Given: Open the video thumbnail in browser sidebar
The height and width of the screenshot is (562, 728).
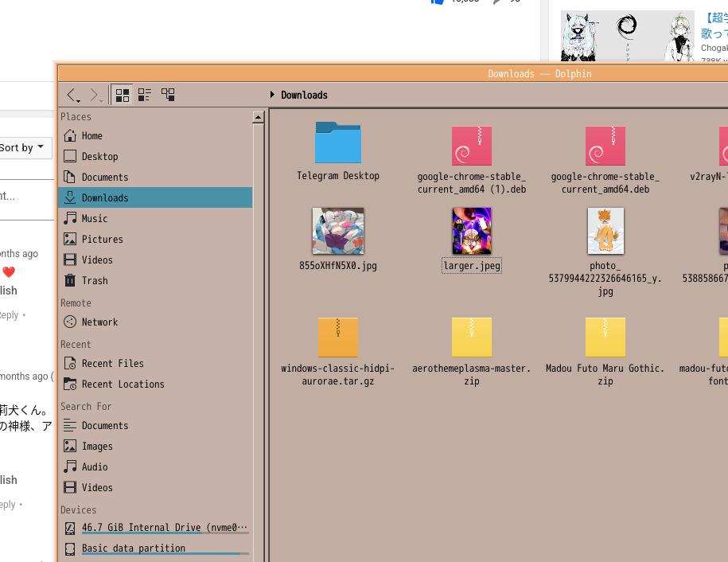Looking at the screenshot, I should (628, 36).
